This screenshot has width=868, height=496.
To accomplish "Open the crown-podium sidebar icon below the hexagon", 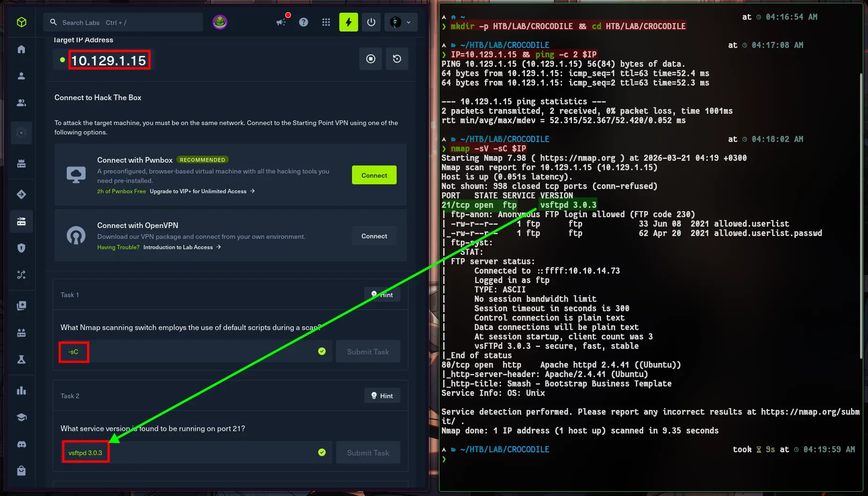I will pyautogui.click(x=21, y=164).
